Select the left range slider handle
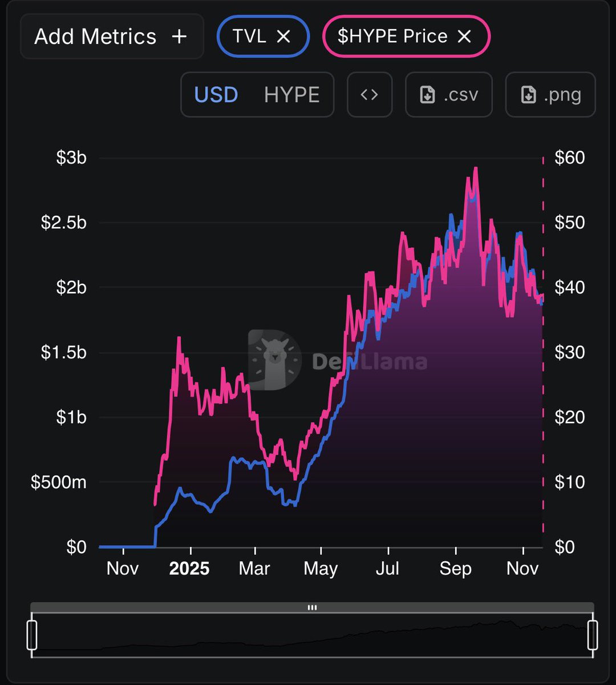The image size is (616, 685). [x=32, y=635]
